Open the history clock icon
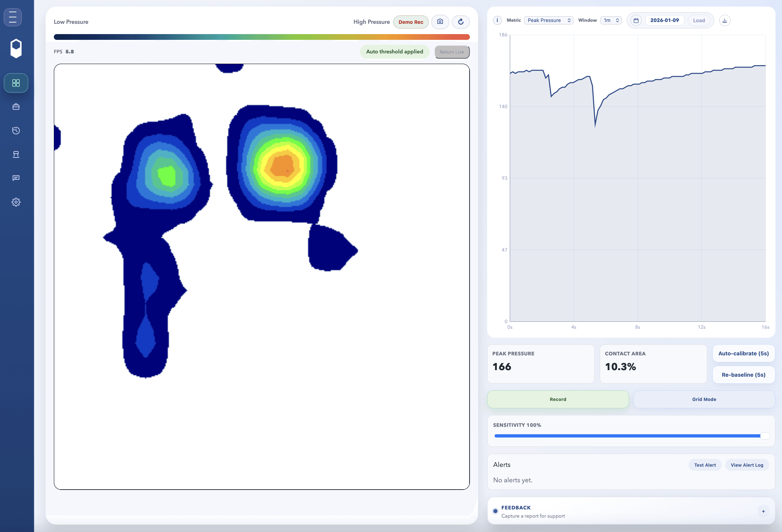The image size is (782, 532). pos(16,131)
